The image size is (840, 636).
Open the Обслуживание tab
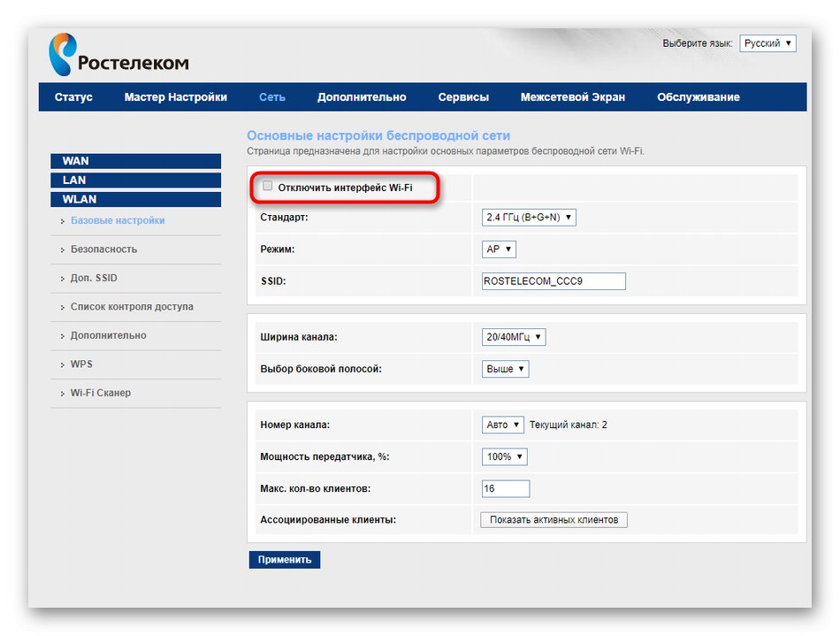(699, 97)
